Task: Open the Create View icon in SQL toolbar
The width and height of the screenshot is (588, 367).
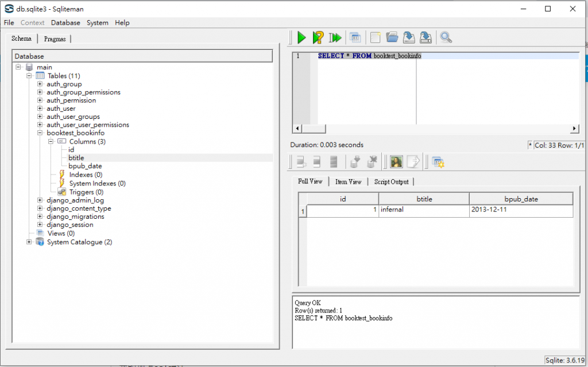Action: click(355, 37)
